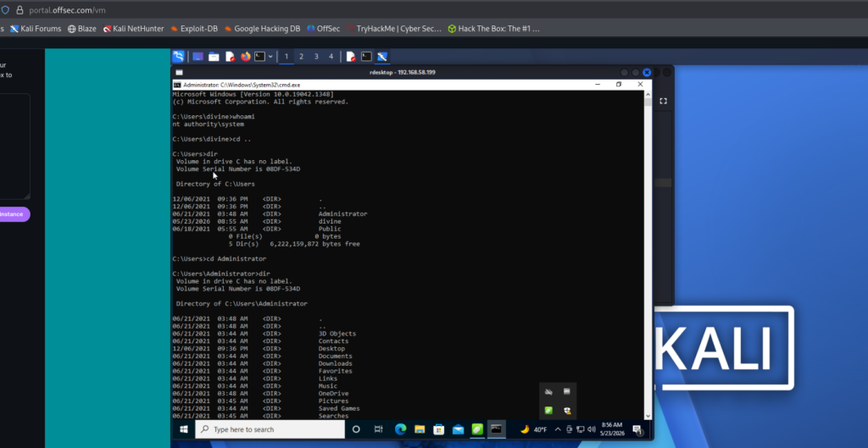Open File Explorer from the taskbar
The image size is (868, 448).
tap(420, 429)
